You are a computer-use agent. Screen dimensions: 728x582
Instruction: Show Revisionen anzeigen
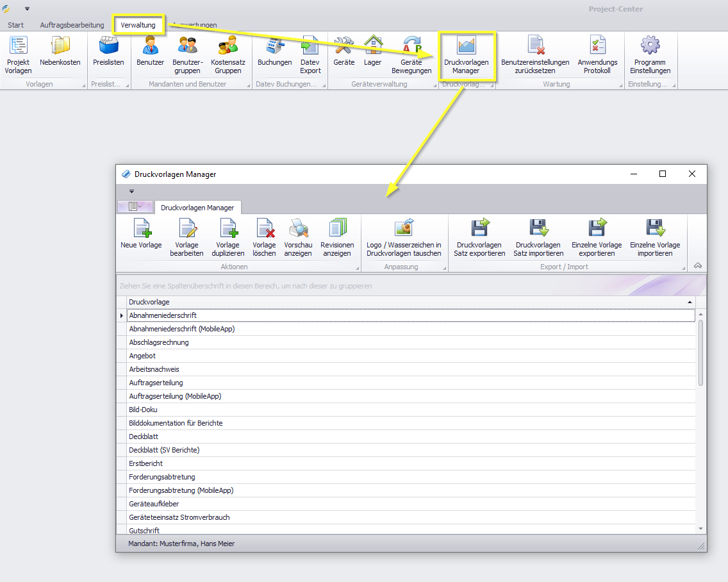coord(337,229)
